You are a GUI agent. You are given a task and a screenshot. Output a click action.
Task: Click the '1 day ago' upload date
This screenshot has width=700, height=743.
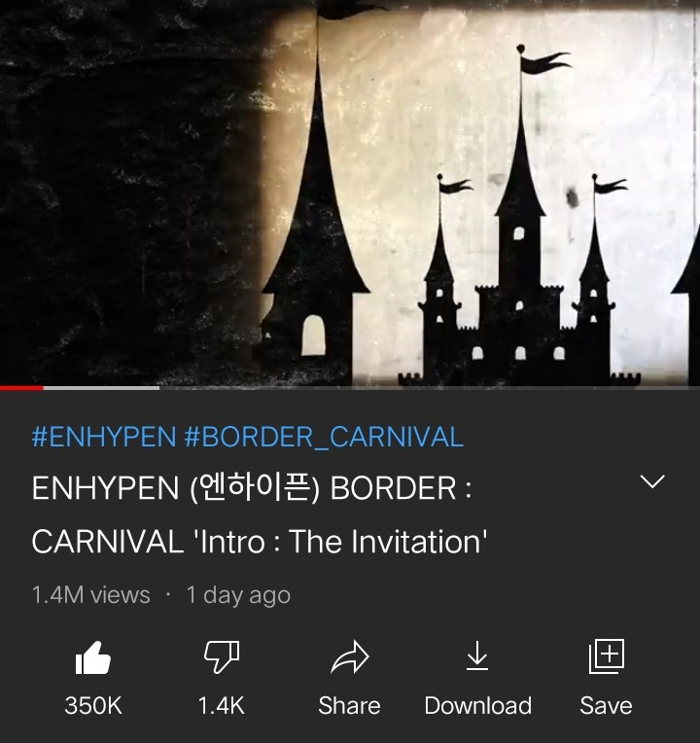[238, 595]
